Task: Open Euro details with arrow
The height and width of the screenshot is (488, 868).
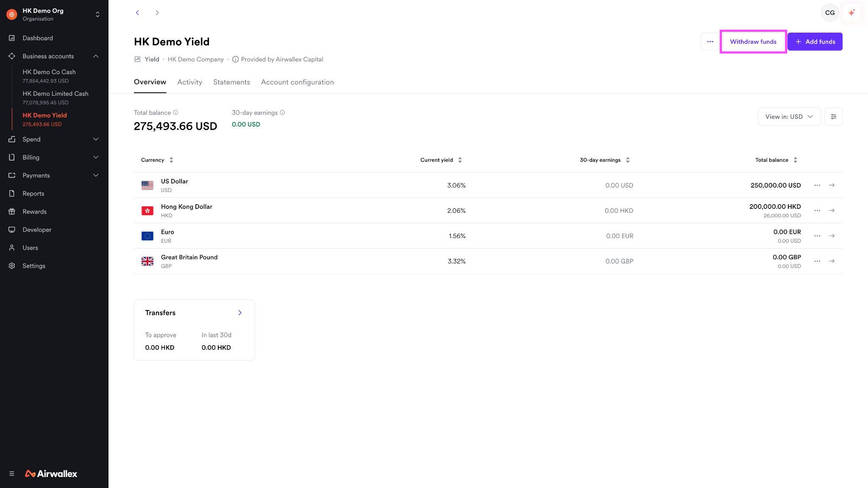Action: coord(832,236)
